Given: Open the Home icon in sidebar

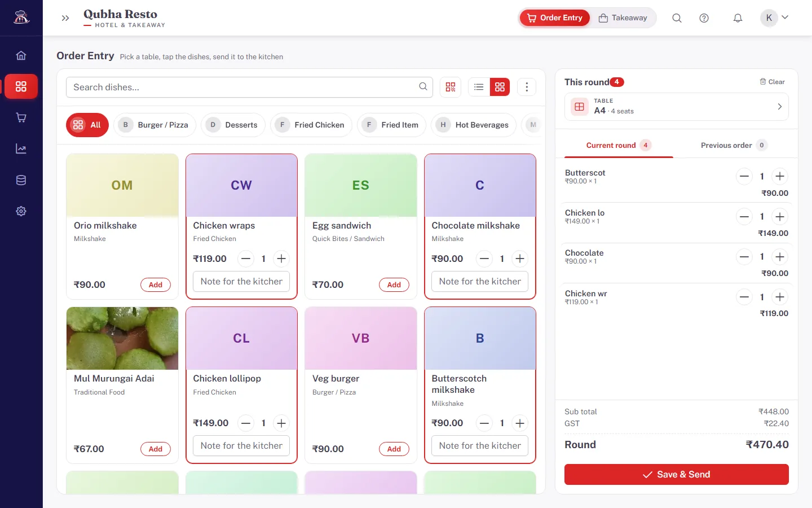Looking at the screenshot, I should click(21, 55).
